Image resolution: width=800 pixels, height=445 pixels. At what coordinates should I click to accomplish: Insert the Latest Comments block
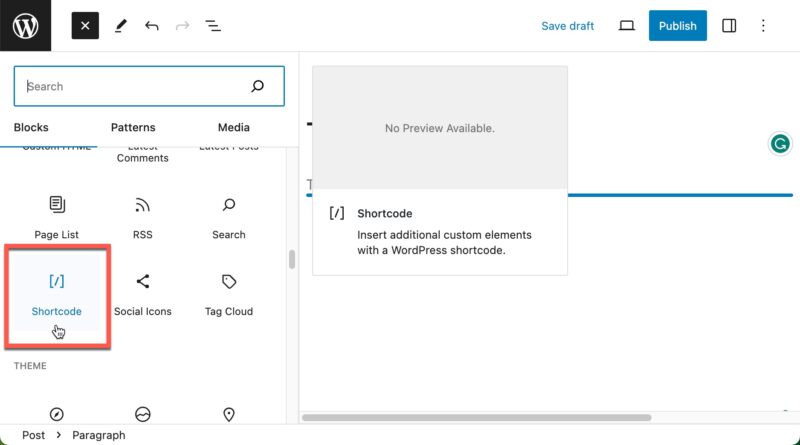click(142, 156)
